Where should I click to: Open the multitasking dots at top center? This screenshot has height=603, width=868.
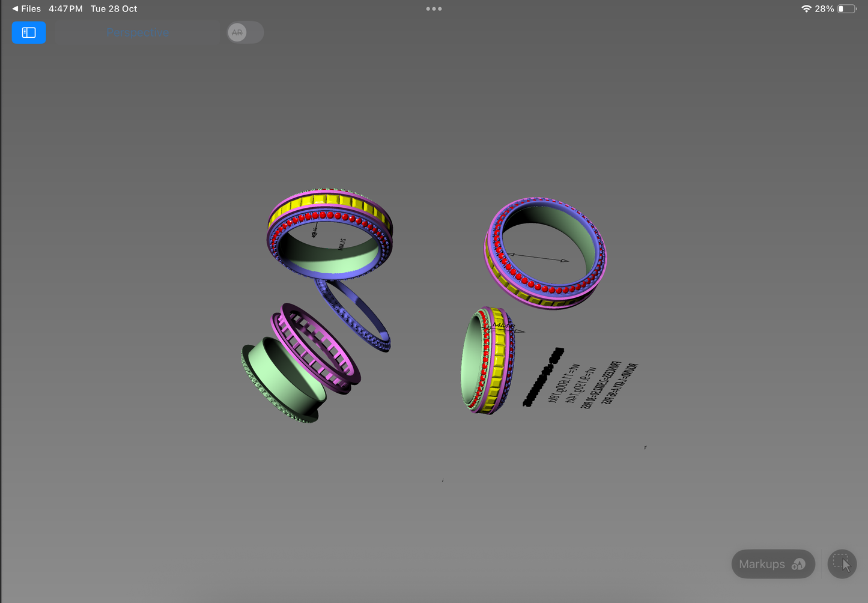click(434, 8)
